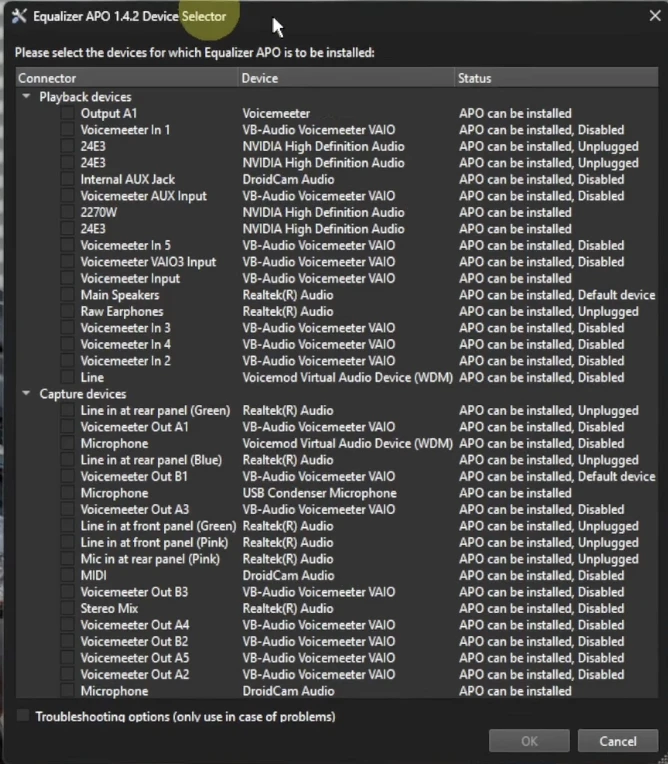Sort by the Device column header
Image resolution: width=668 pixels, height=764 pixels.
(346, 78)
